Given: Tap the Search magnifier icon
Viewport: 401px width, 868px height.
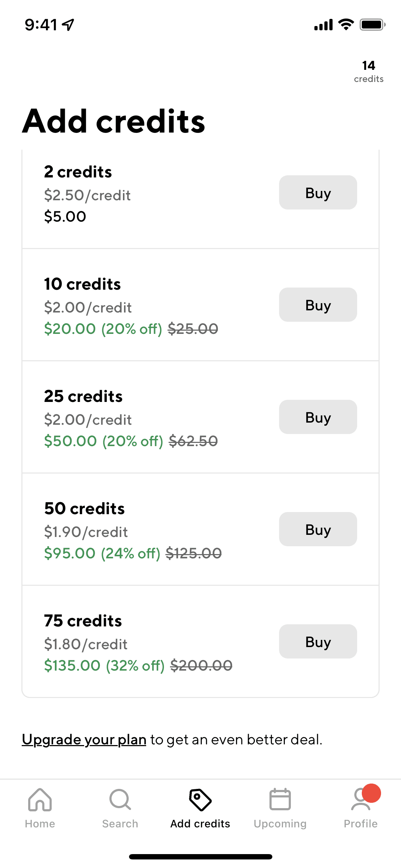Looking at the screenshot, I should point(120,800).
